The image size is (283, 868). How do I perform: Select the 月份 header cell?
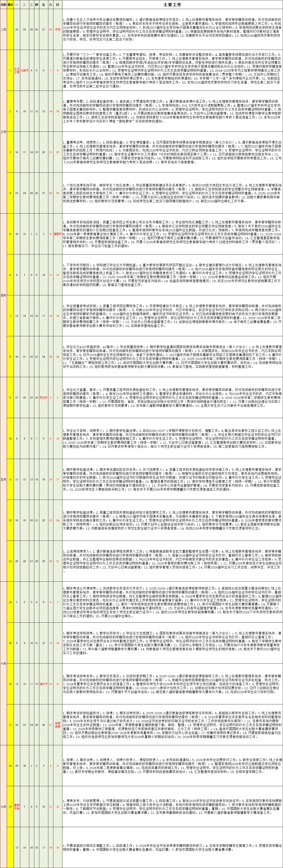click(x=3, y=5)
